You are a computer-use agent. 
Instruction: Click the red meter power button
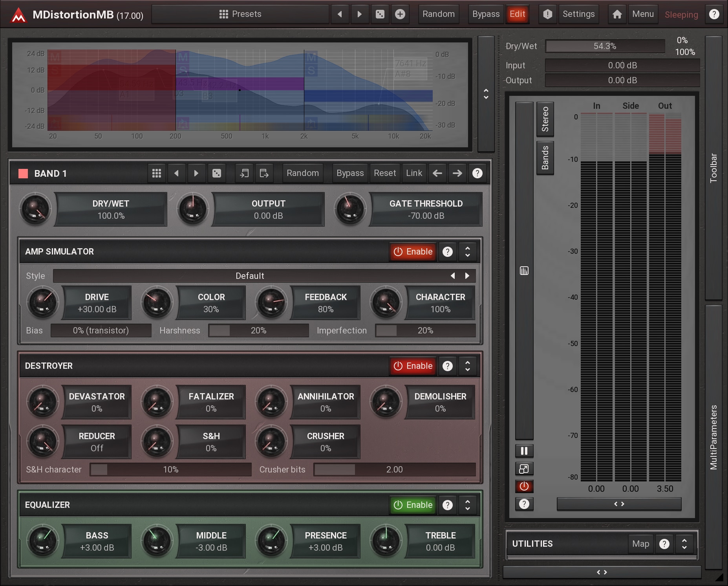[524, 486]
